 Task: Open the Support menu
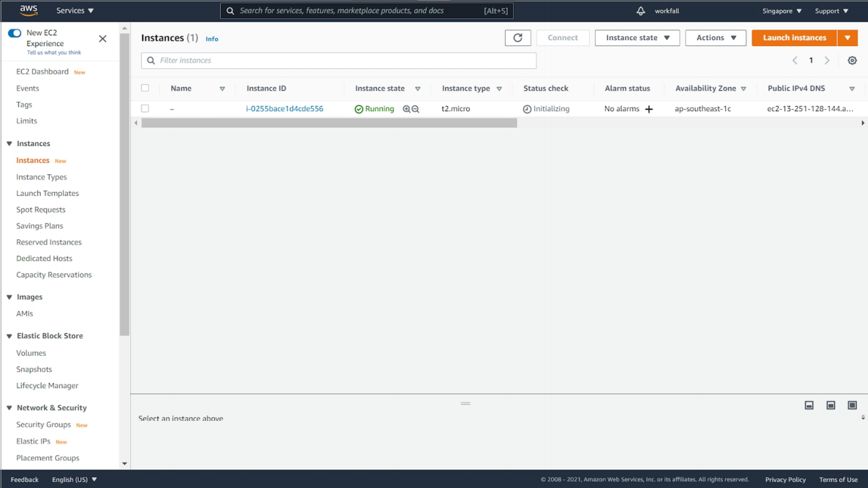(x=831, y=11)
